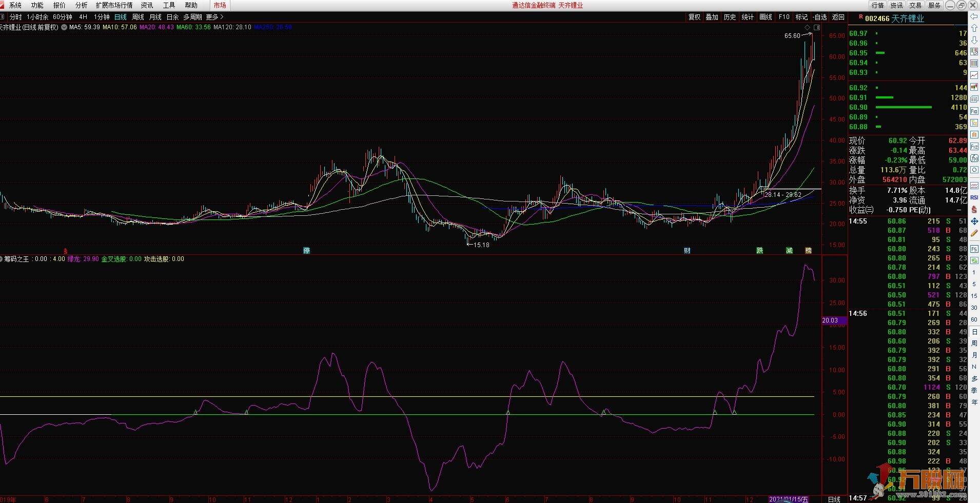Open the 画线 drawing tools

(x=766, y=17)
